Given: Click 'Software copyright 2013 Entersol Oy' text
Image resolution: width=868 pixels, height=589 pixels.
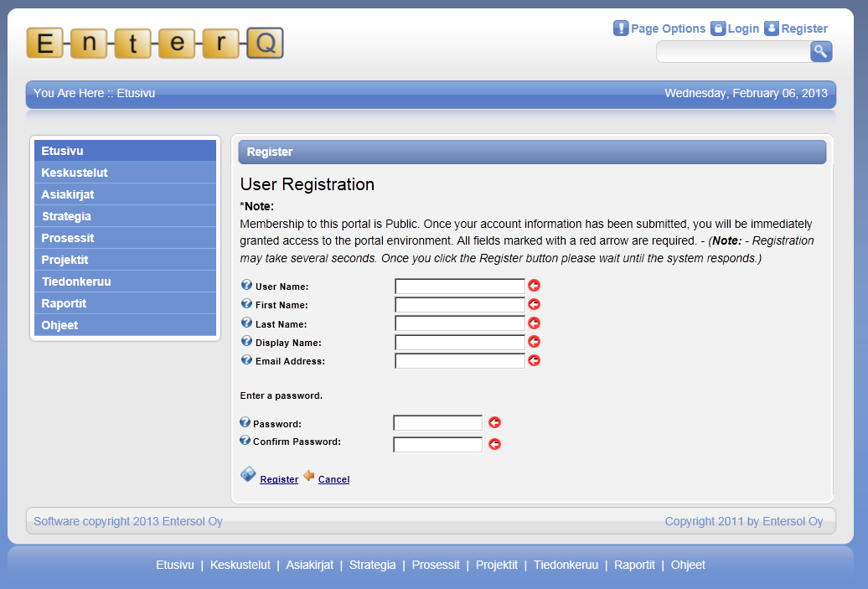Looking at the screenshot, I should click(x=128, y=521).
